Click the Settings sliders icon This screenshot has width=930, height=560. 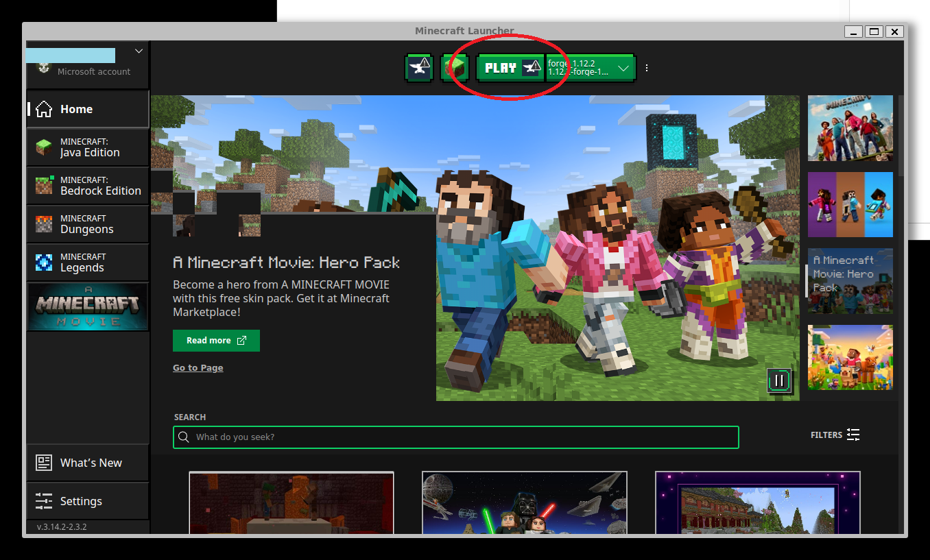pyautogui.click(x=44, y=501)
